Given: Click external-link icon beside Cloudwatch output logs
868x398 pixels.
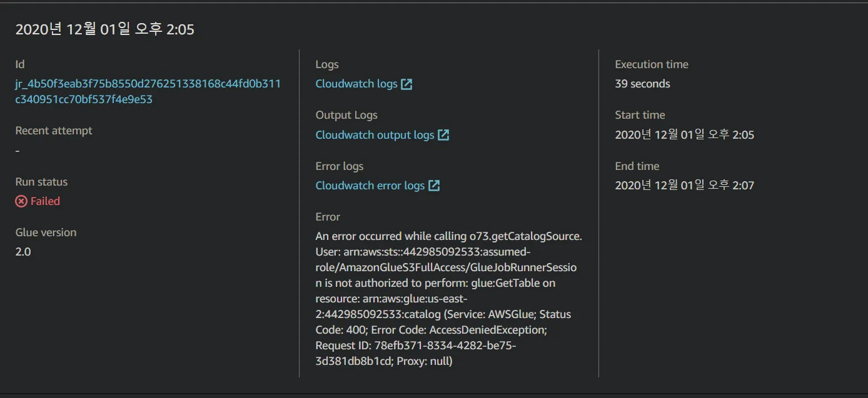Looking at the screenshot, I should pyautogui.click(x=443, y=135).
